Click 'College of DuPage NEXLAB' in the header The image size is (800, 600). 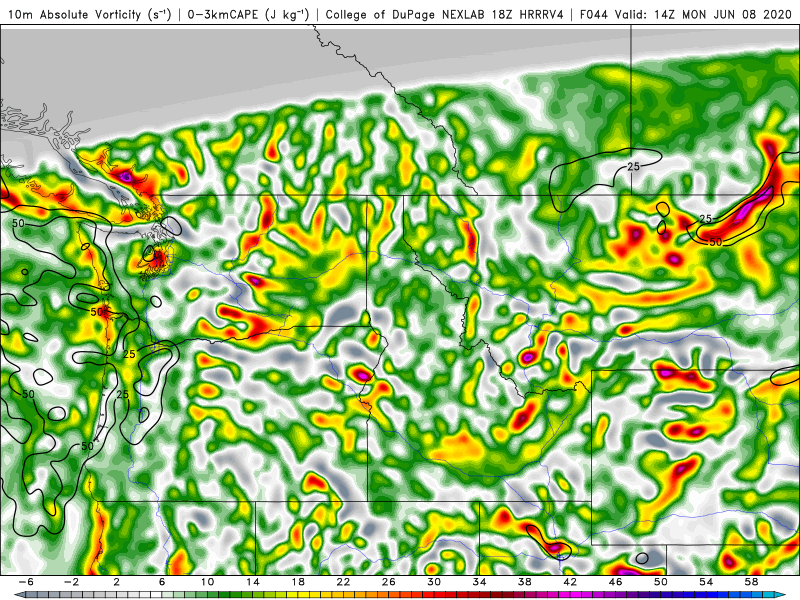[407, 14]
